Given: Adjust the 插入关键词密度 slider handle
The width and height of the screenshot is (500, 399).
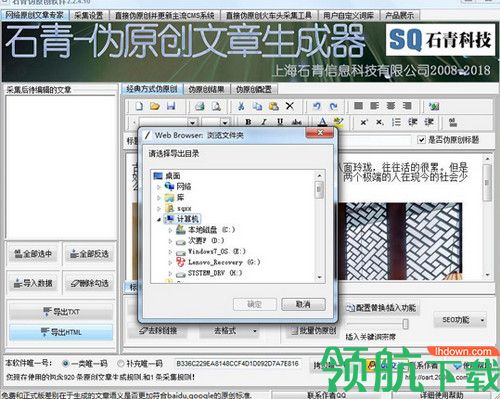Looking at the screenshot, I should click(405, 324).
